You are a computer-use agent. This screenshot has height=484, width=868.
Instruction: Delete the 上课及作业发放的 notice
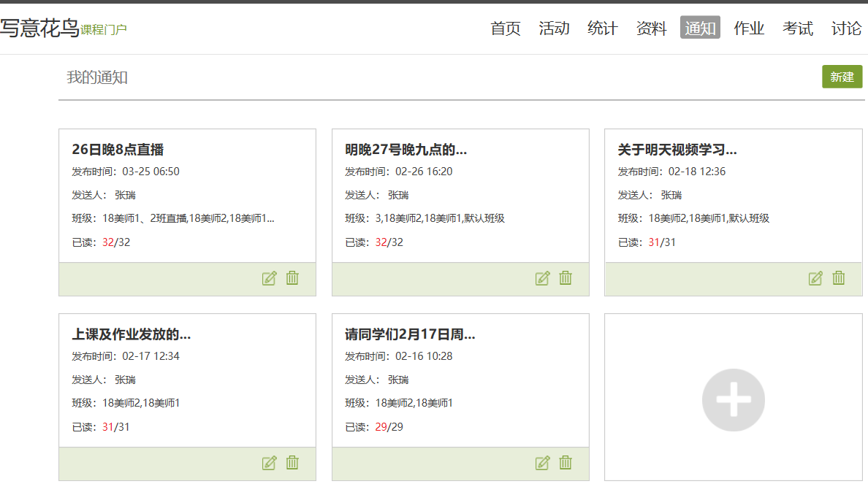pyautogui.click(x=292, y=463)
